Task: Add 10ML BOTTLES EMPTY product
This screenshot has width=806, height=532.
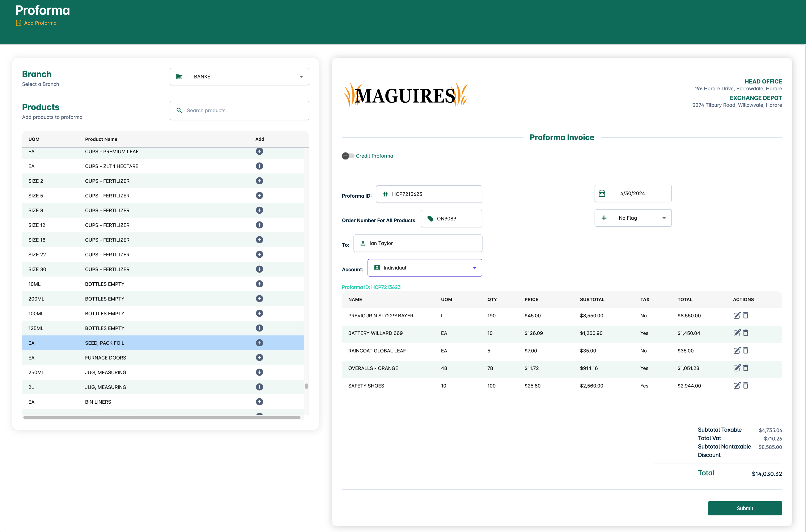Action: (259, 284)
